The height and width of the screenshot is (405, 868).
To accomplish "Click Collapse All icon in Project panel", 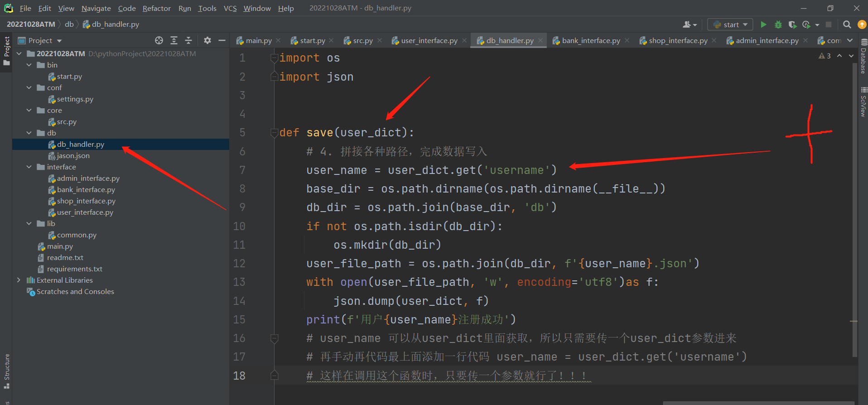I will [188, 40].
